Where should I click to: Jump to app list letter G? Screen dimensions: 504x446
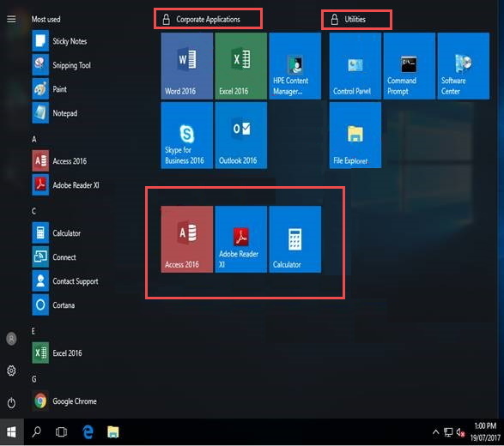tap(34, 379)
